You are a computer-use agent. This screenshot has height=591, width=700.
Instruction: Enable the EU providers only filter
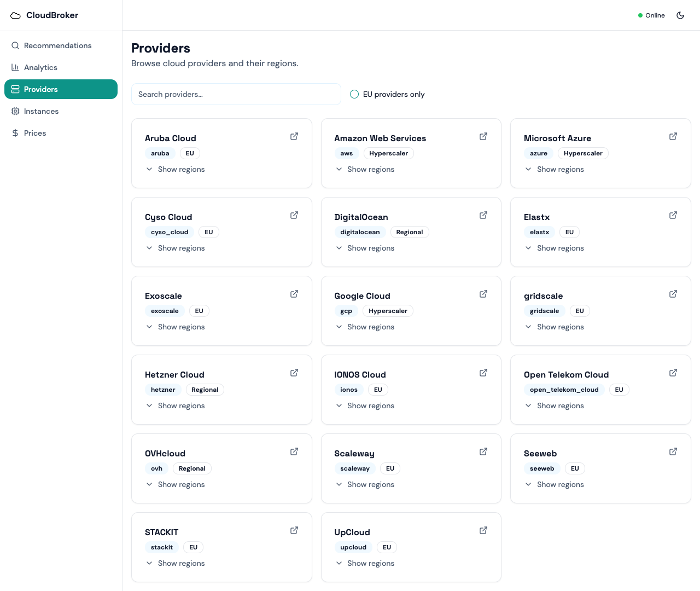tap(354, 94)
